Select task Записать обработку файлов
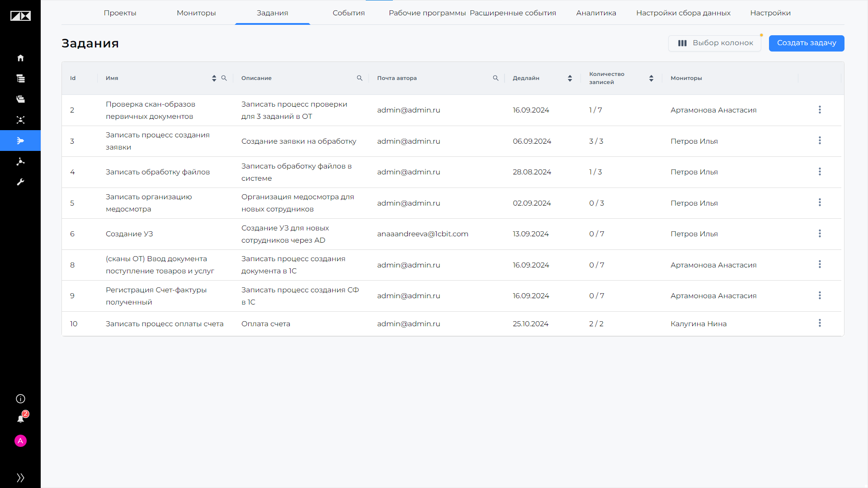The width and height of the screenshot is (868, 488). [x=158, y=172]
